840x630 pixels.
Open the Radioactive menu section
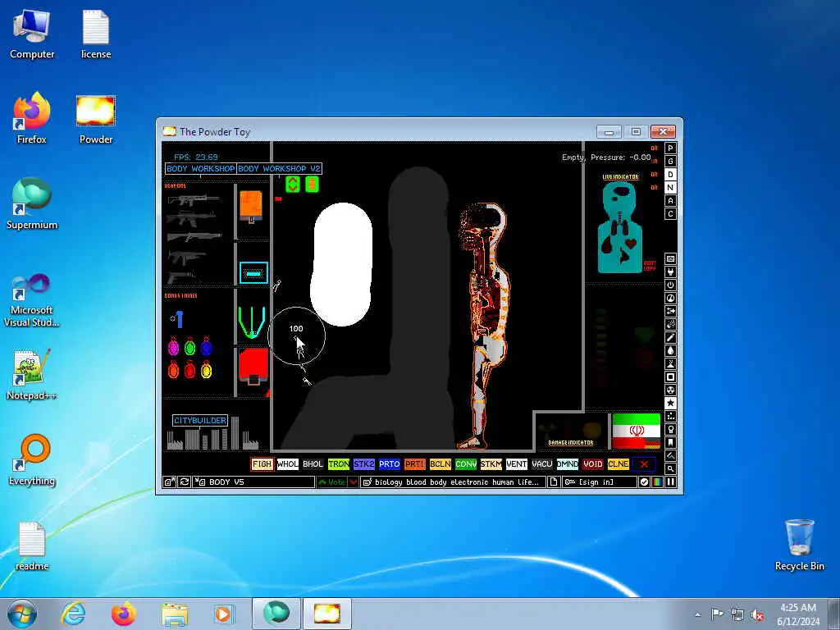click(x=670, y=390)
